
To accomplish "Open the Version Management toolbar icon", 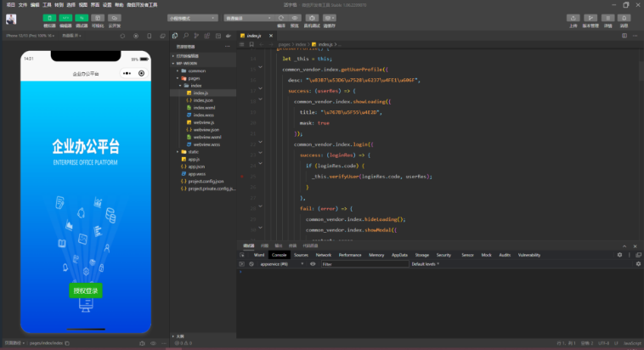I will tap(590, 18).
